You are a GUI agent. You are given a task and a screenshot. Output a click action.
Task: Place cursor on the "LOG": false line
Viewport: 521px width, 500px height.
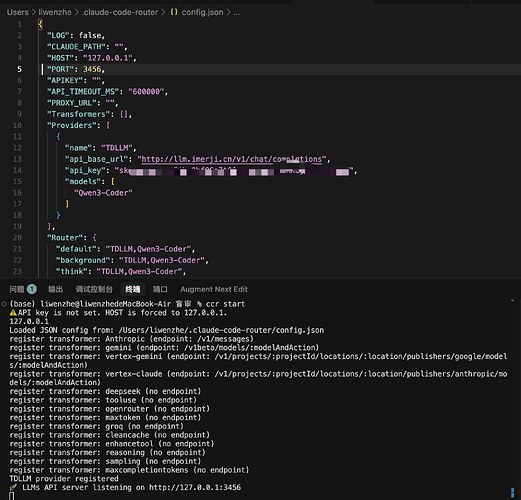click(x=76, y=35)
